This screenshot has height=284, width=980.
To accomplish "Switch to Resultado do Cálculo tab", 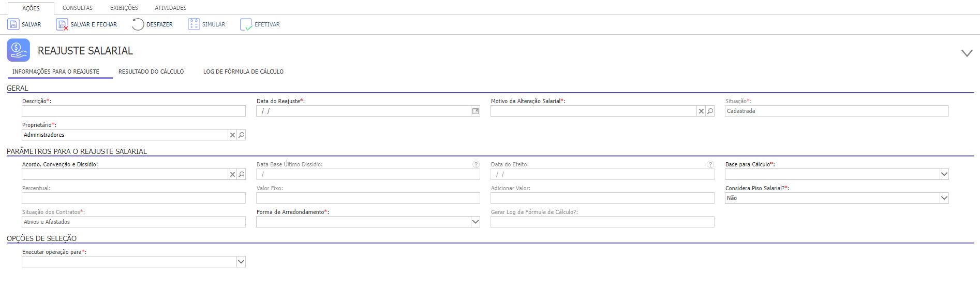I will point(151,72).
